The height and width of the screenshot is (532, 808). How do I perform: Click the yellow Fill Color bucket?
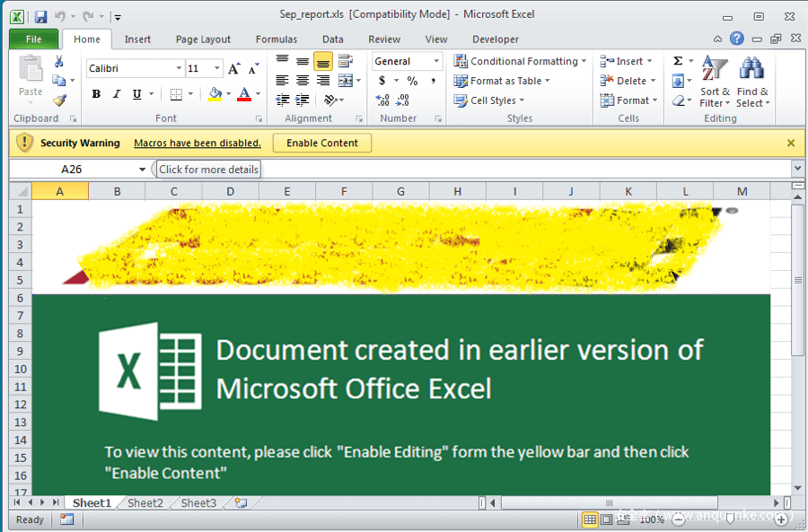click(x=215, y=94)
